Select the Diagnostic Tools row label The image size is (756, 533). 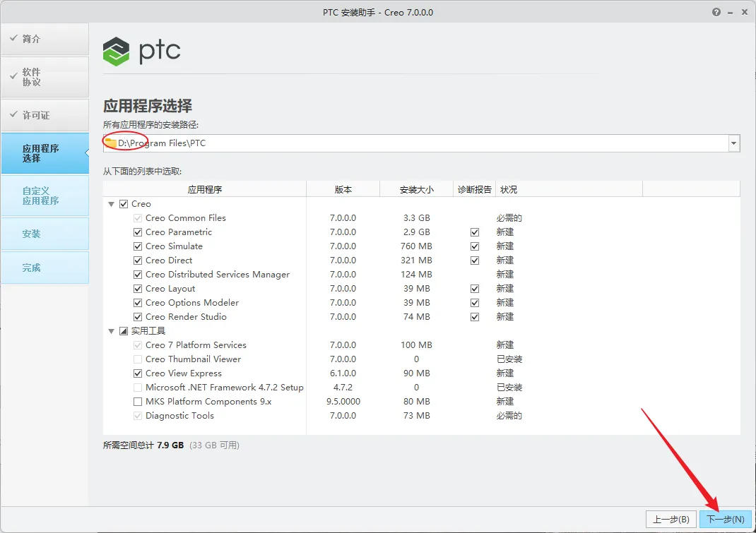point(179,416)
